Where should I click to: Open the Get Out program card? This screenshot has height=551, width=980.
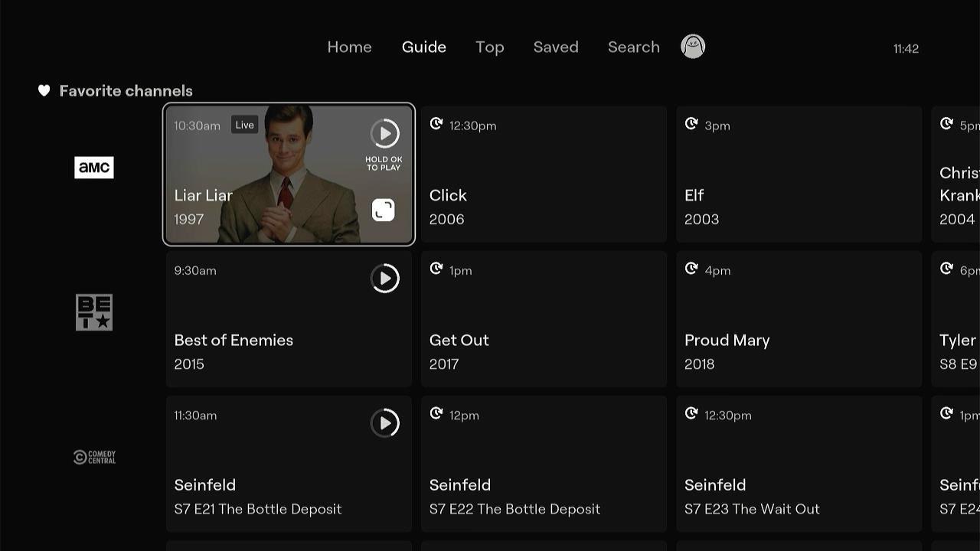tap(544, 318)
